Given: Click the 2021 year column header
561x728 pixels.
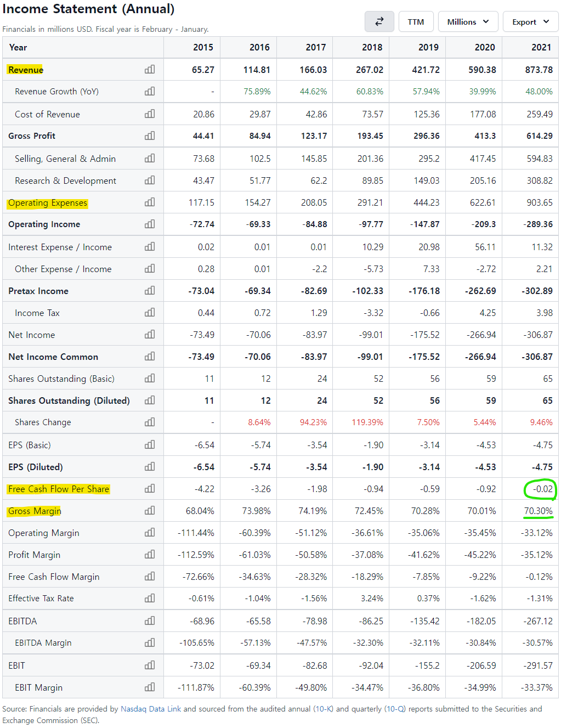Looking at the screenshot, I should [x=541, y=47].
